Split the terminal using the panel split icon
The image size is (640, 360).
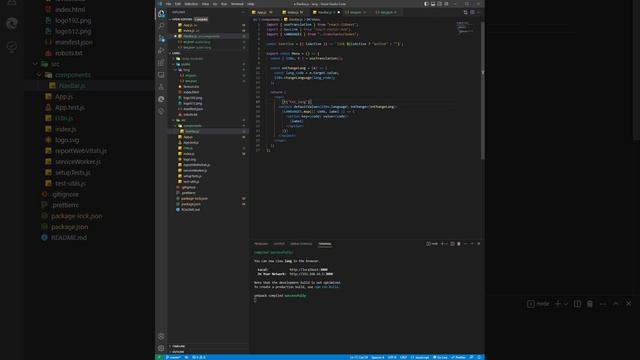coord(452,244)
